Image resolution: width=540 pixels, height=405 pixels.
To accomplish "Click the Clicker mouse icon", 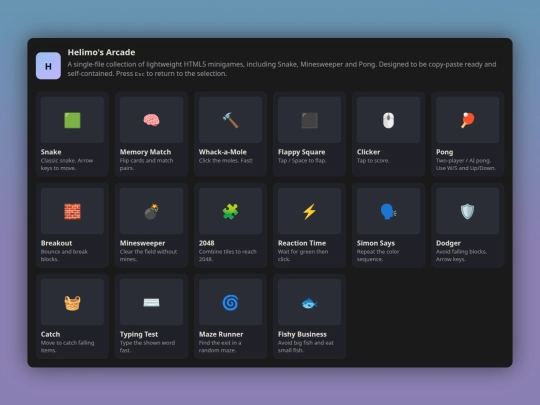I will tap(388, 120).
